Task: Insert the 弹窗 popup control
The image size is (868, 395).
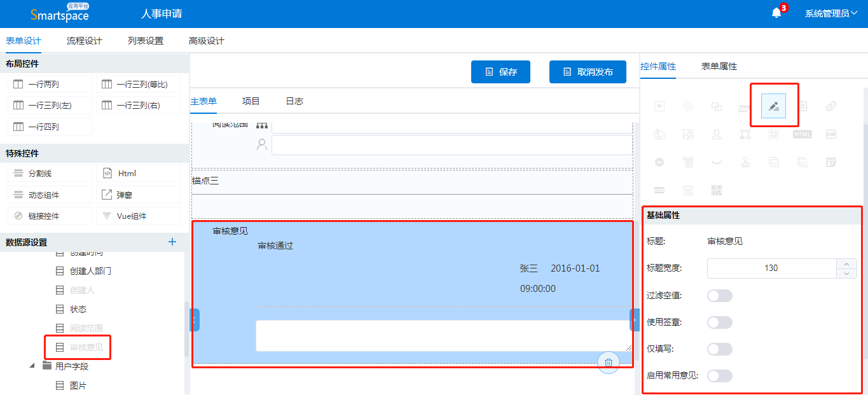Action: [138, 195]
